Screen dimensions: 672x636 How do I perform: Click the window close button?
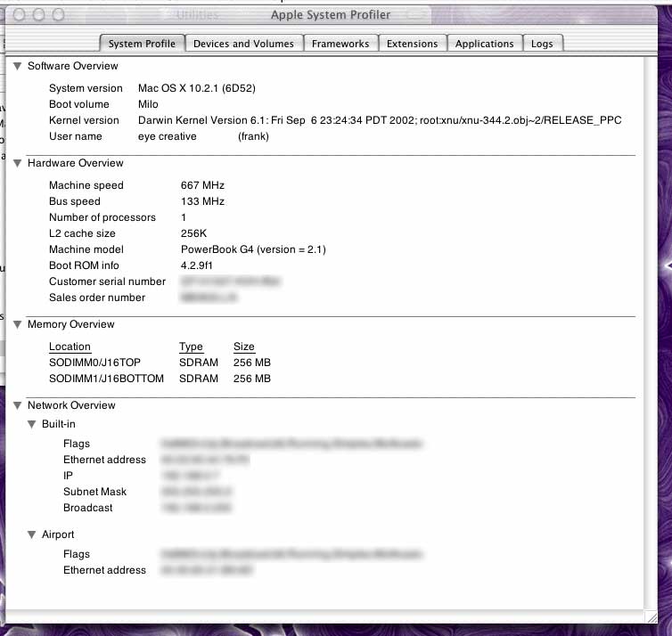point(20,14)
